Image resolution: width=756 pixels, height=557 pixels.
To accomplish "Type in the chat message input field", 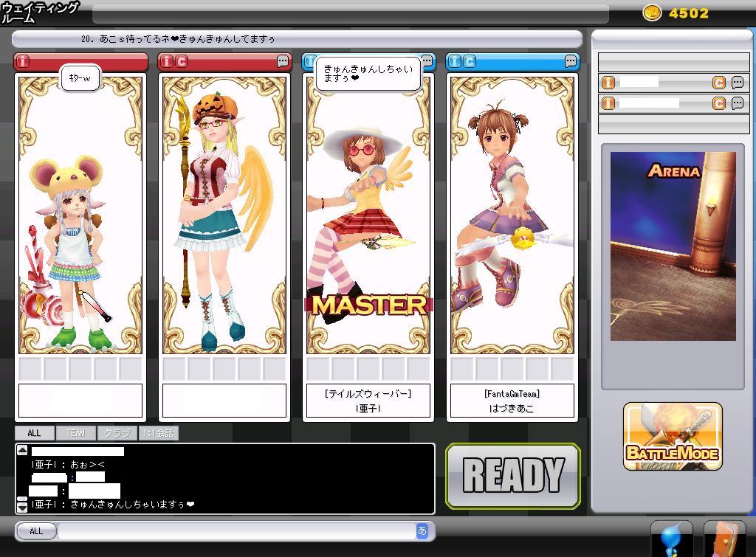I will [236, 530].
